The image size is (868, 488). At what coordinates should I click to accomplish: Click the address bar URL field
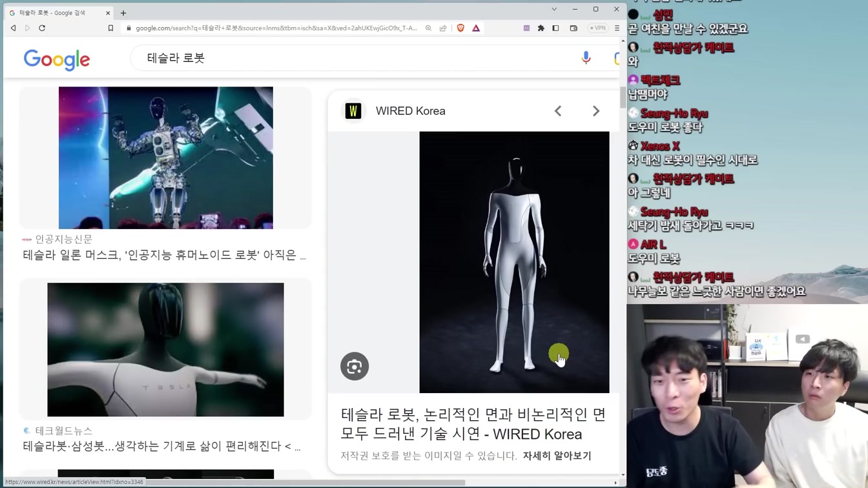tap(276, 28)
